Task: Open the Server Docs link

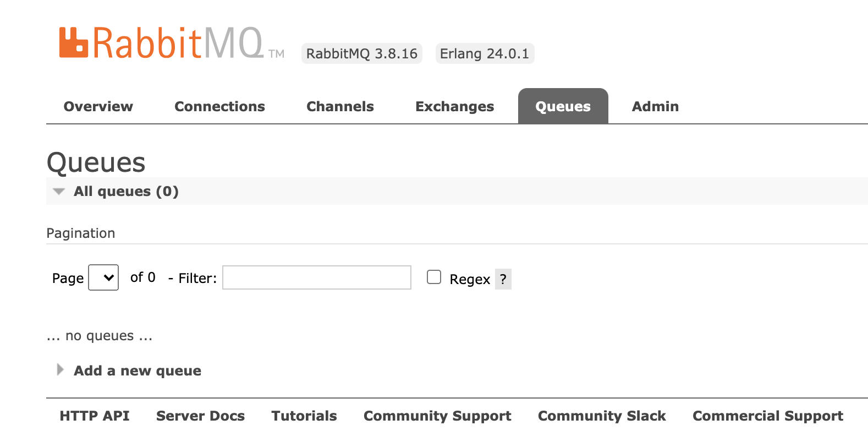Action: (x=200, y=416)
